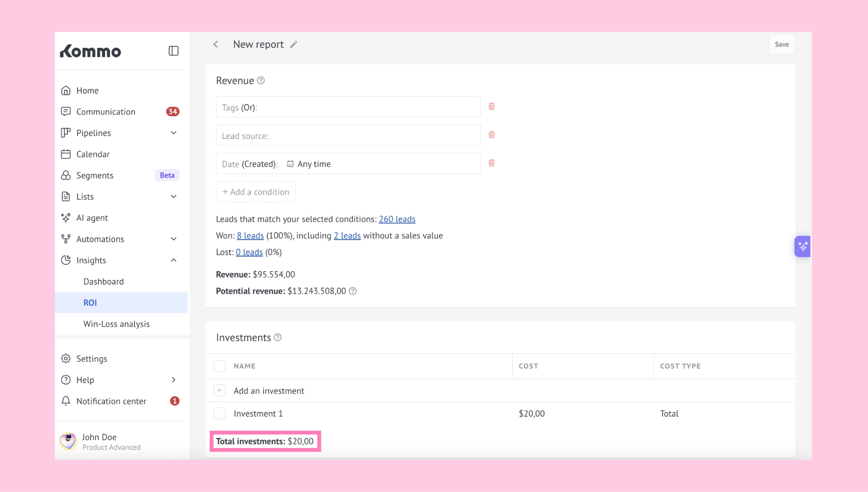Image resolution: width=868 pixels, height=492 pixels.
Task: Delete the Date condition trash icon
Action: pyautogui.click(x=492, y=163)
